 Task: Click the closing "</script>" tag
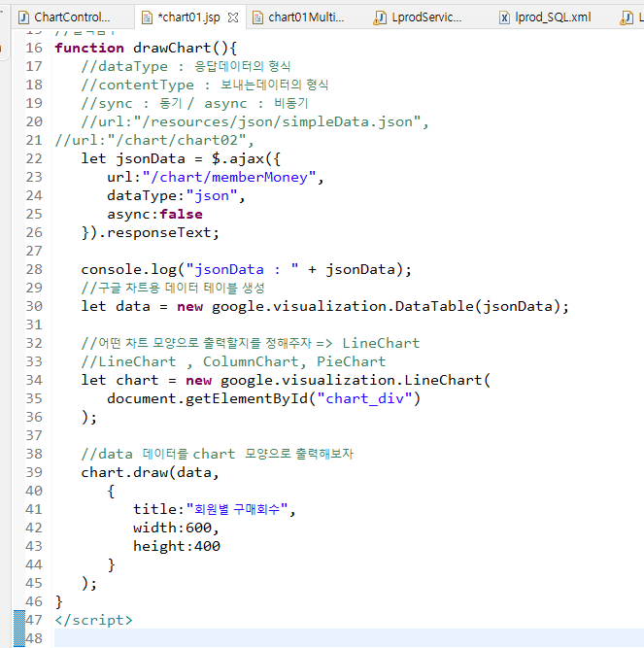[x=94, y=620]
